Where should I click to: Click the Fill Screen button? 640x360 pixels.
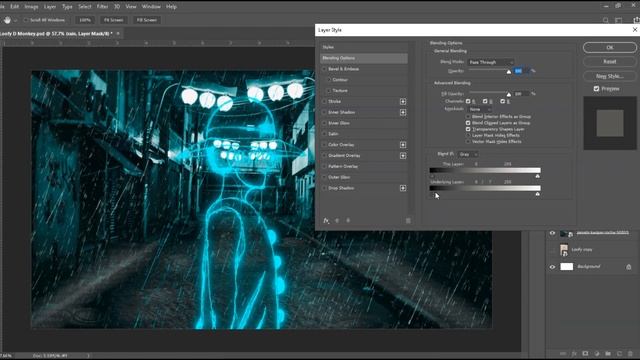click(x=147, y=20)
